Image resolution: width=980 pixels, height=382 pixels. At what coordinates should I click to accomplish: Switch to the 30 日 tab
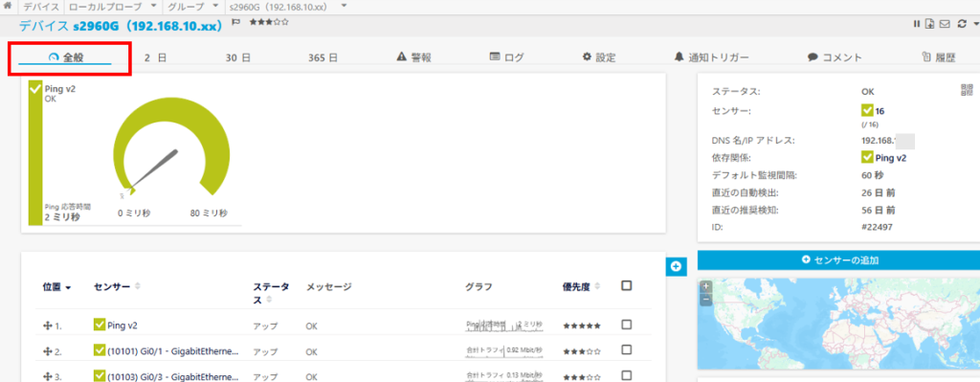coord(238,57)
